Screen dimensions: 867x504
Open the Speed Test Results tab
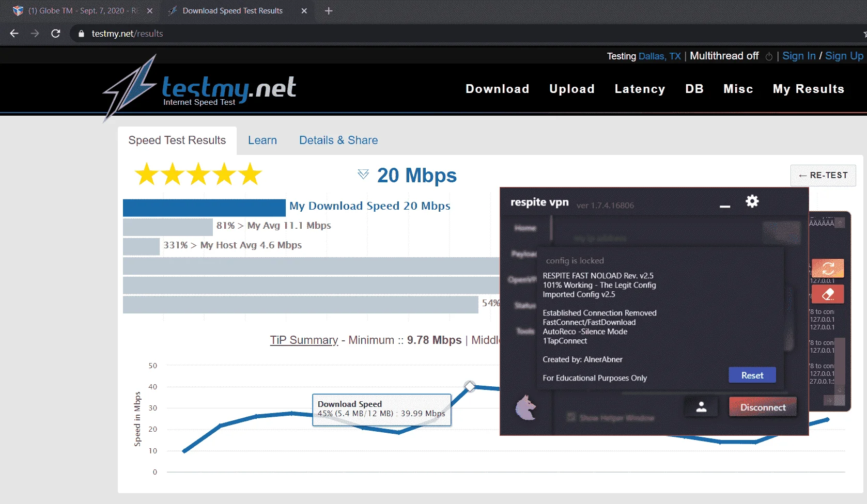177,140
